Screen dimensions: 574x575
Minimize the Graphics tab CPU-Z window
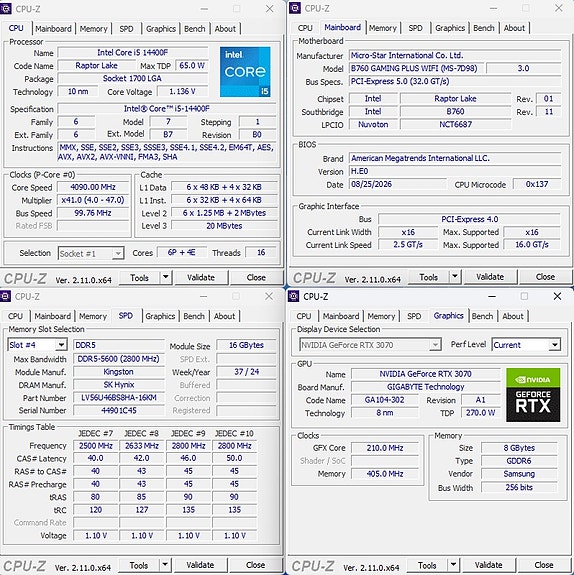492,296
